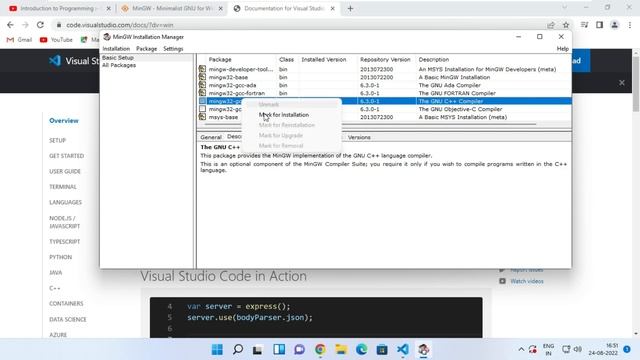Toggle checkbox for GNU C++ Compiler row
The width and height of the screenshot is (640, 360).
click(x=202, y=101)
